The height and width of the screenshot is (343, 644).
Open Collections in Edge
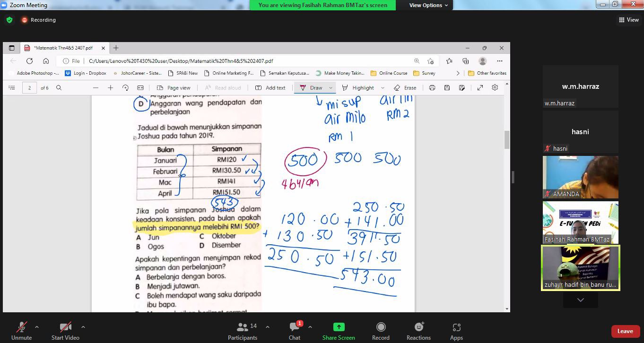(466, 61)
